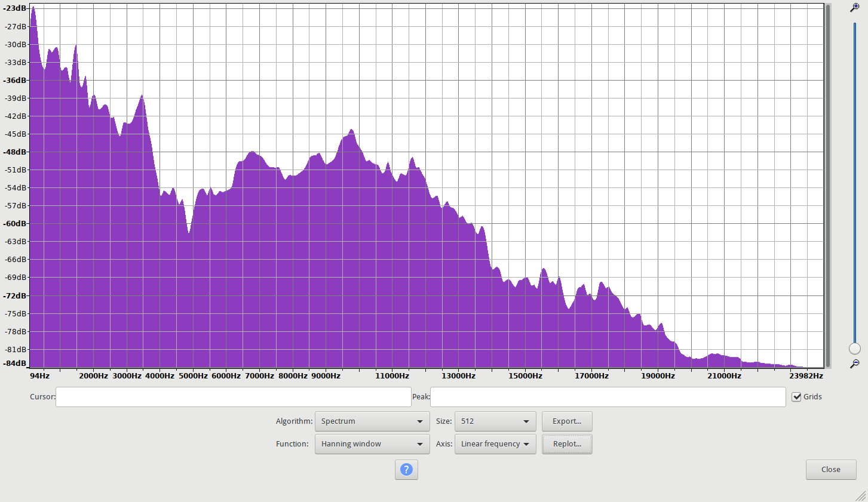Click the vertical scrollbar beside the plot

pos(828,186)
